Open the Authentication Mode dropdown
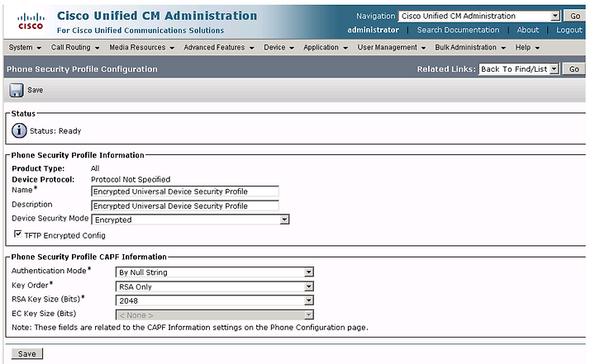 click(214, 272)
